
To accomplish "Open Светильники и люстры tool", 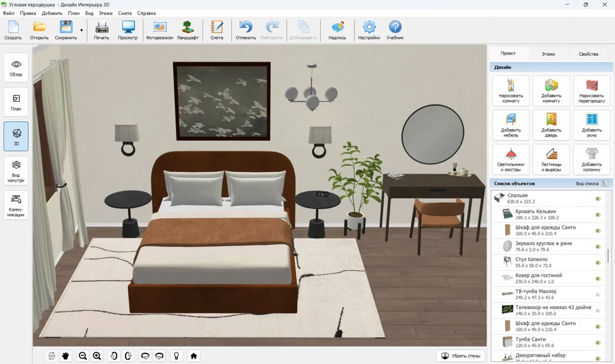I will tap(510, 159).
